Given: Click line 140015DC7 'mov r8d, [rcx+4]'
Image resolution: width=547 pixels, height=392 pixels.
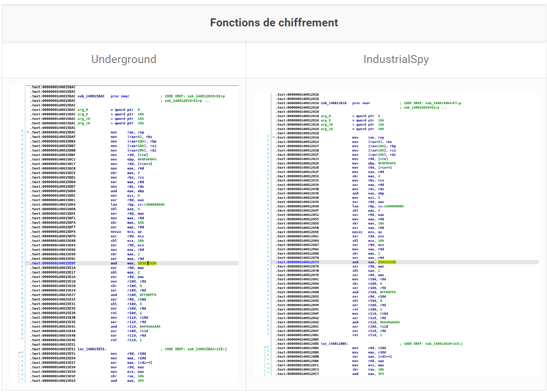Looking at the screenshot, I should [x=92, y=164].
